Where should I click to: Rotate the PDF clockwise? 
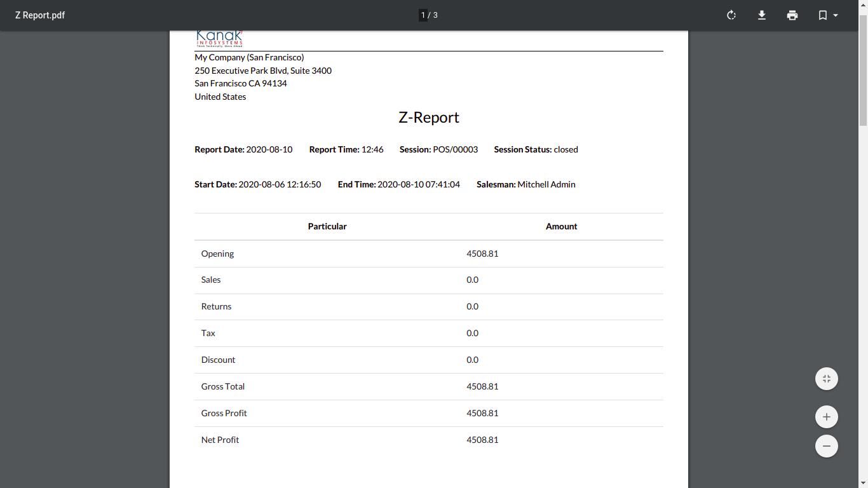(x=731, y=15)
